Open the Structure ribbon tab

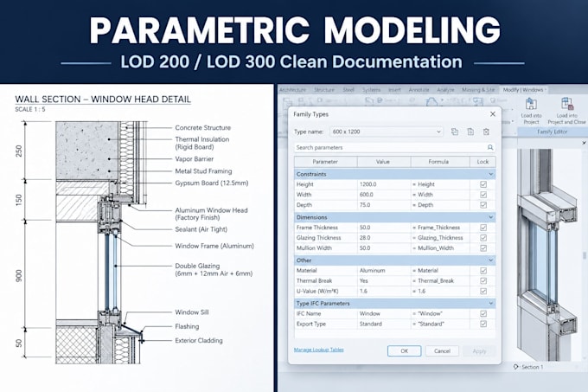point(324,90)
